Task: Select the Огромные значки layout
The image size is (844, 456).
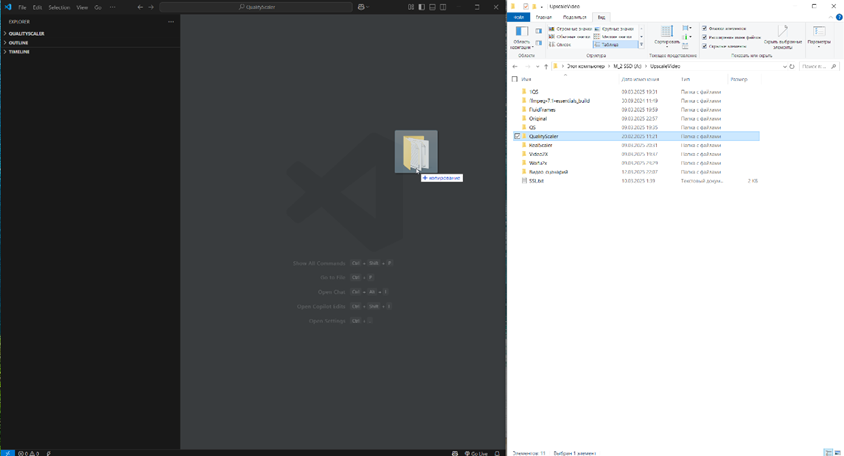Action: coord(570,29)
